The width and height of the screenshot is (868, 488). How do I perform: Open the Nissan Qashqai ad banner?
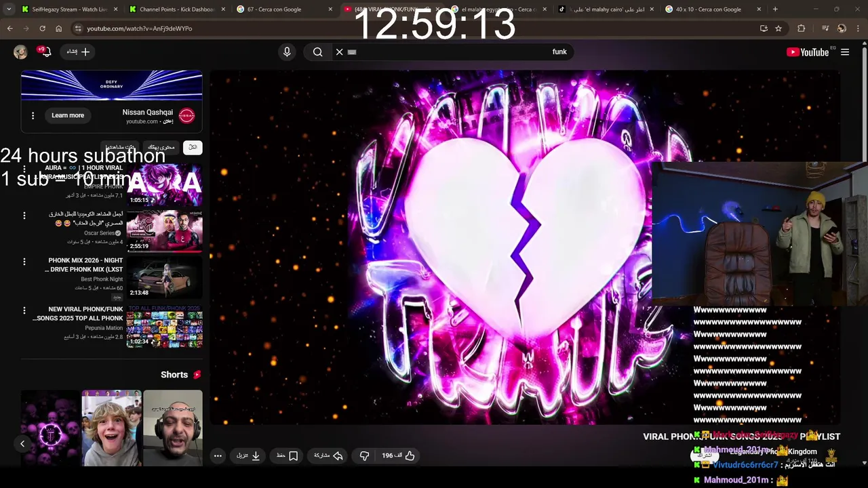click(112, 85)
